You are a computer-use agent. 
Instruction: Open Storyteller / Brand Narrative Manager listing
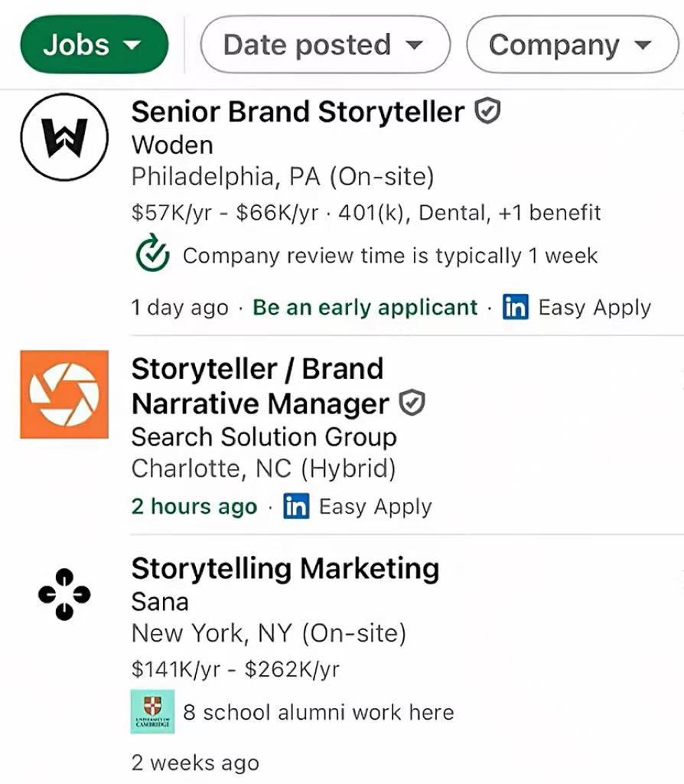(258, 386)
